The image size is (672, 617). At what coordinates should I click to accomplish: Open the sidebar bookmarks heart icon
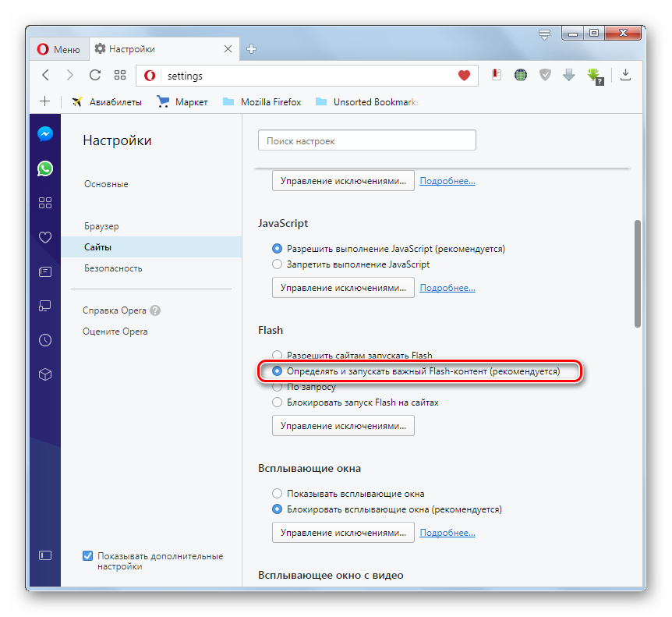pyautogui.click(x=45, y=237)
